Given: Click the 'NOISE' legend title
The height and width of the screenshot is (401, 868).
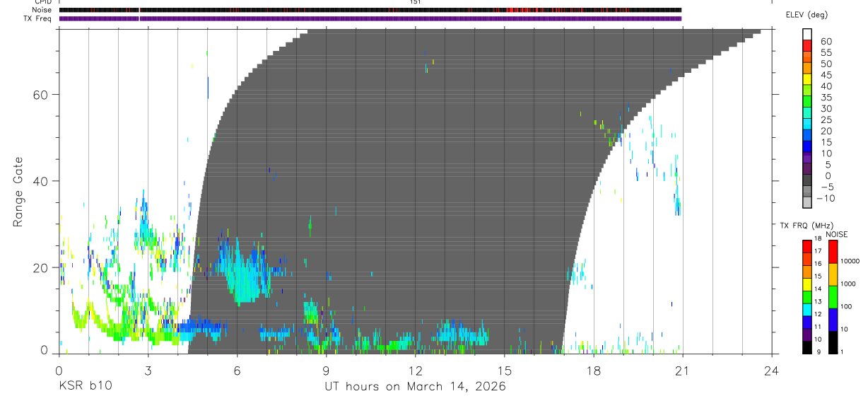Looking at the screenshot, I should coord(837,234).
